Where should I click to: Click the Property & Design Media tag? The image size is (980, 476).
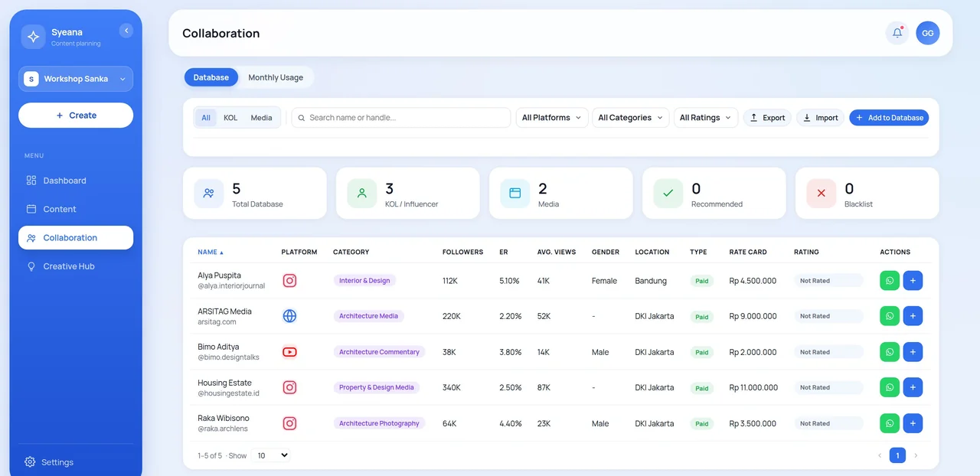(x=377, y=387)
